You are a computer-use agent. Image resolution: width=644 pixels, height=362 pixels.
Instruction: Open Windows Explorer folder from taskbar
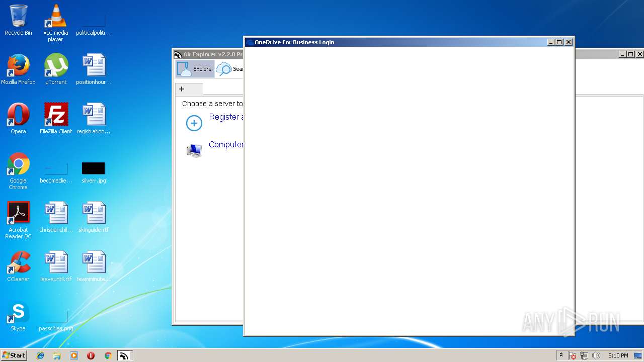click(x=57, y=355)
